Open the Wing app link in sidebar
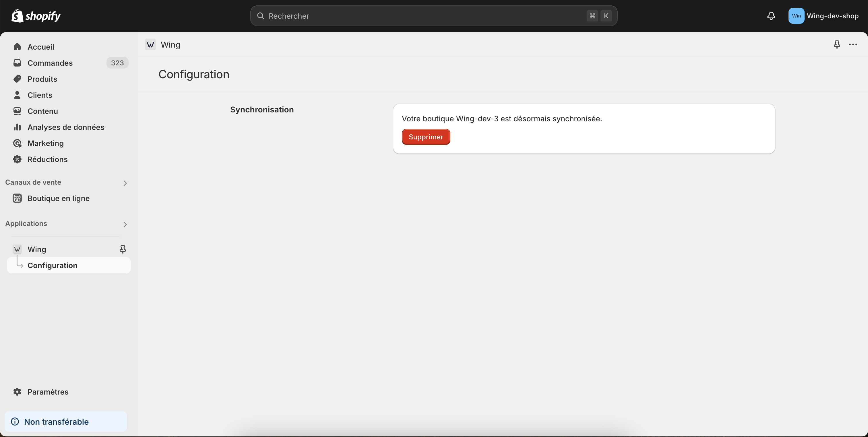The width and height of the screenshot is (868, 437). pos(37,249)
